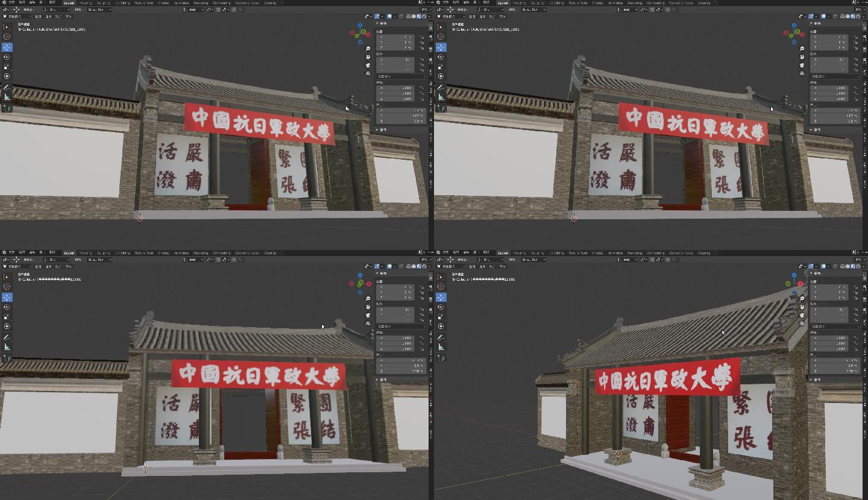
Task: Open Select Box drag dropdown in bottom-left window
Action: click(99, 260)
